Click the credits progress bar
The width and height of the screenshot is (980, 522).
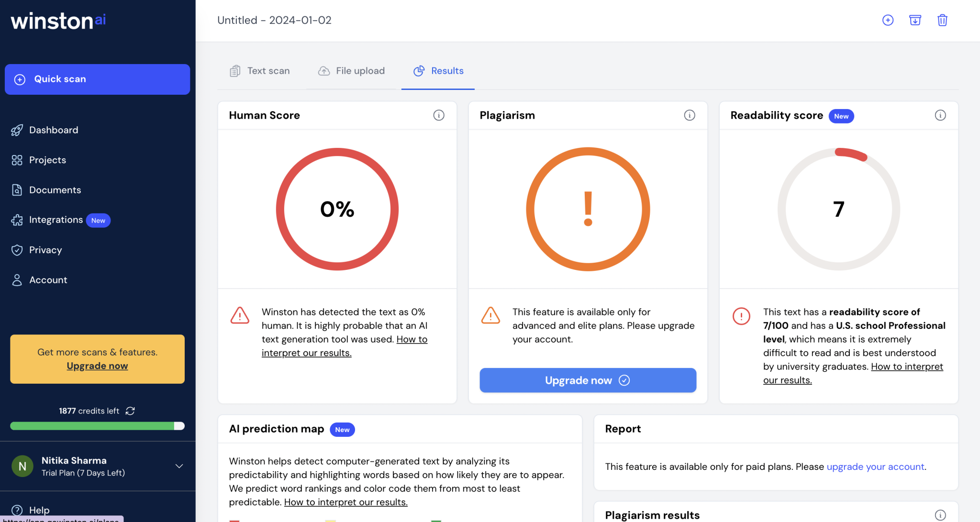pos(97,425)
